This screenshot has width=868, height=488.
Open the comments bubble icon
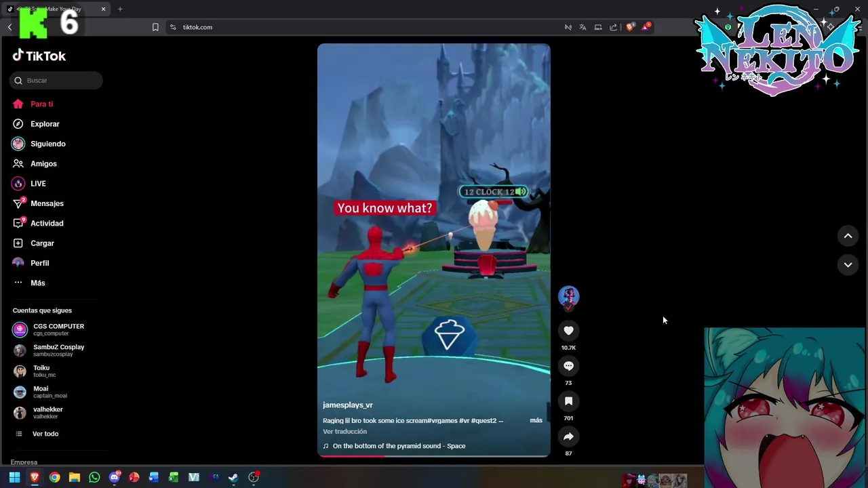tap(568, 366)
